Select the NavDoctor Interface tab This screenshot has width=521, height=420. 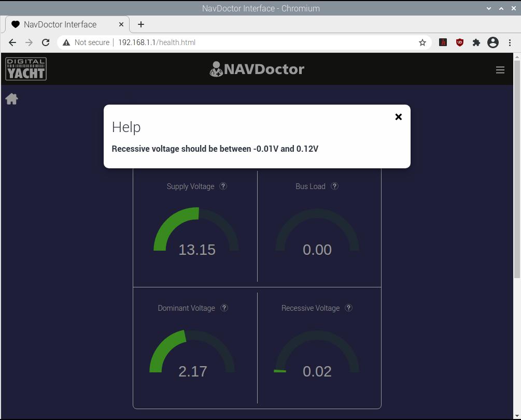click(x=60, y=24)
